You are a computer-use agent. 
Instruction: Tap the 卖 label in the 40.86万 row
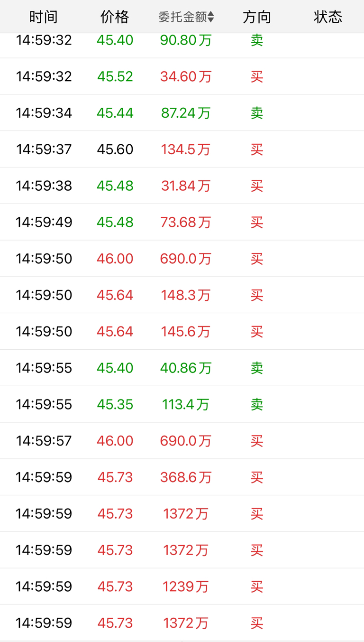coord(256,368)
